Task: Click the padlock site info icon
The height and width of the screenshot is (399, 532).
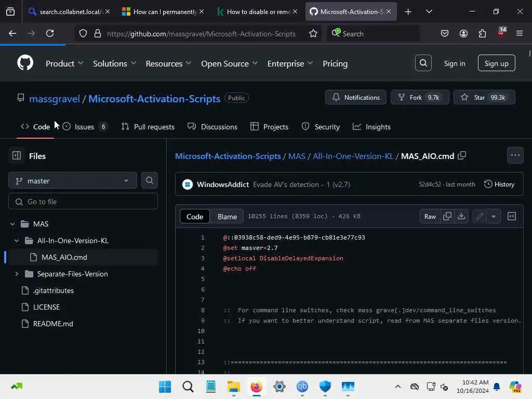Action: (x=98, y=33)
